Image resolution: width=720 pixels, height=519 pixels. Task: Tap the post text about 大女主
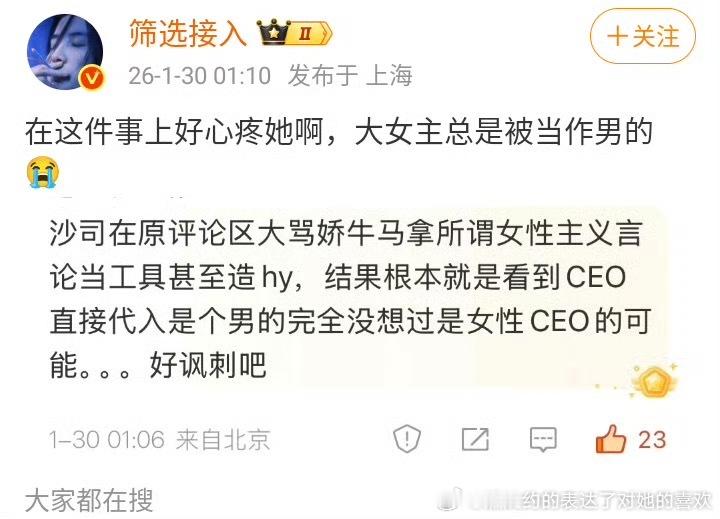pyautogui.click(x=338, y=132)
